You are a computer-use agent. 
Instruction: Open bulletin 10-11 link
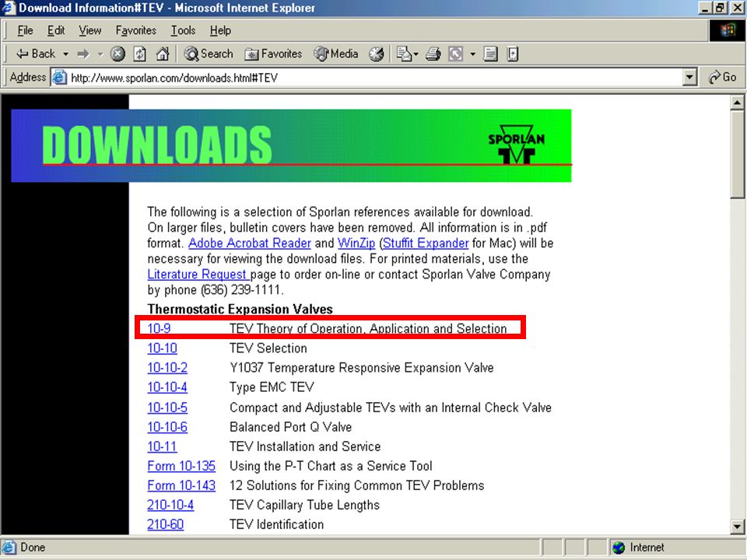point(162,446)
